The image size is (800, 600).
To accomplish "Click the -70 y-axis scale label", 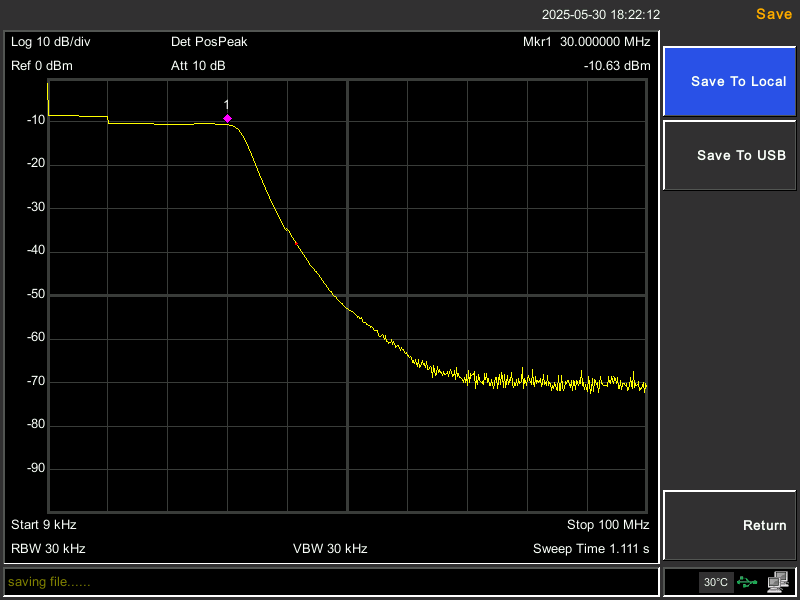I will coord(34,381).
